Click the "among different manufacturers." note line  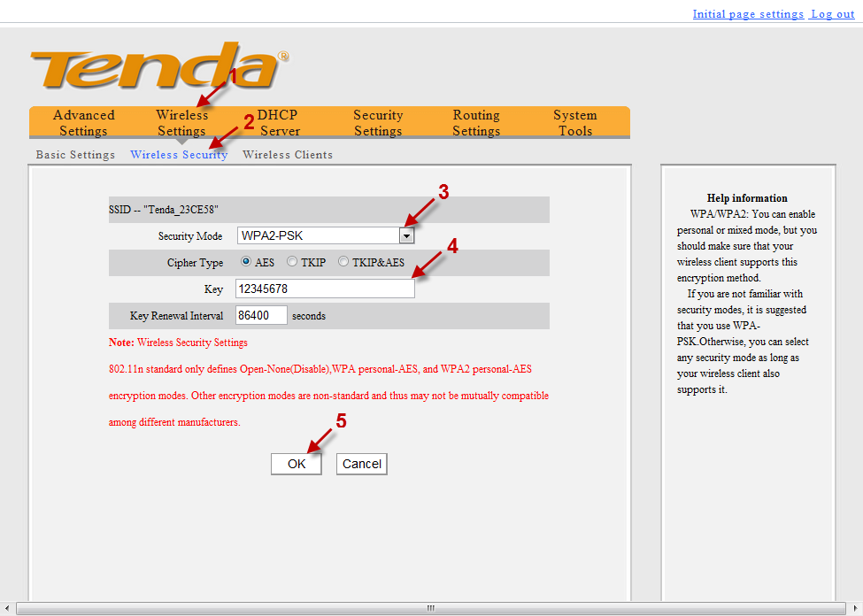(174, 422)
